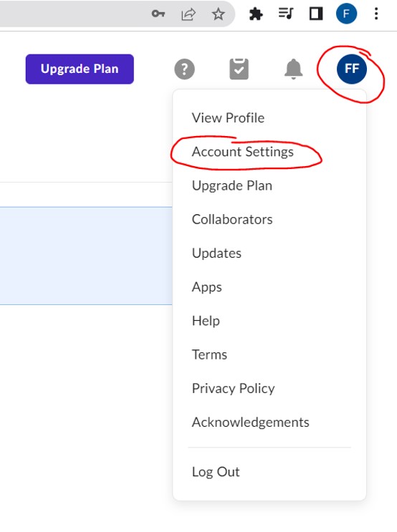397x532 pixels.
Task: Open the Privacy Policy menu link
Action: click(x=233, y=389)
